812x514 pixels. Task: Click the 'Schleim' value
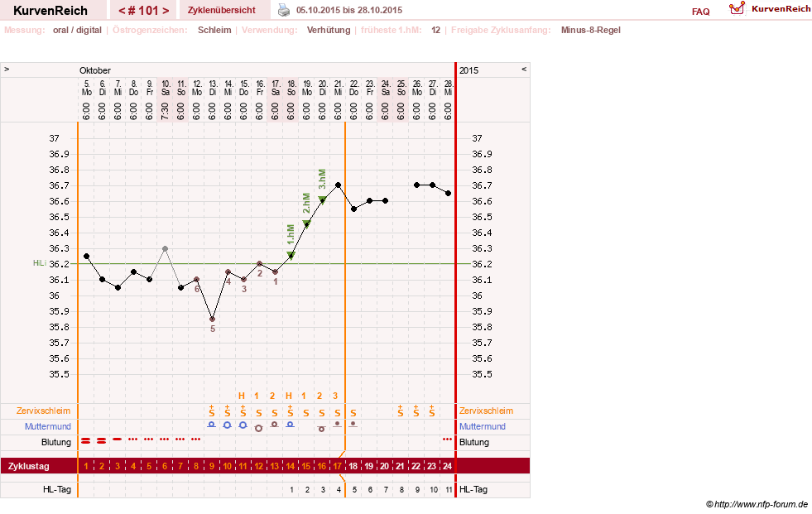[x=214, y=30]
